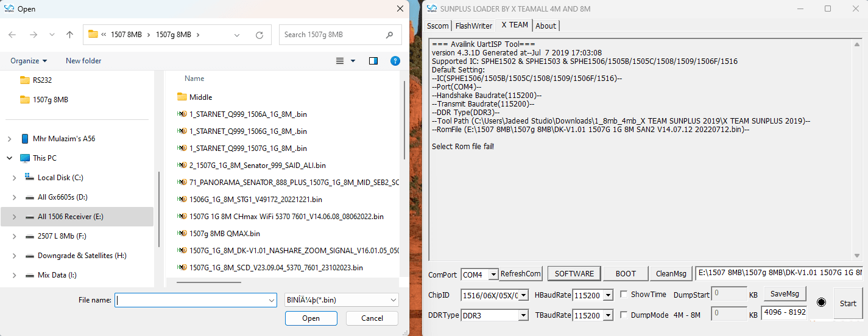This screenshot has width=868, height=336.
Task: Open recent locations chevron
Action: point(52,35)
